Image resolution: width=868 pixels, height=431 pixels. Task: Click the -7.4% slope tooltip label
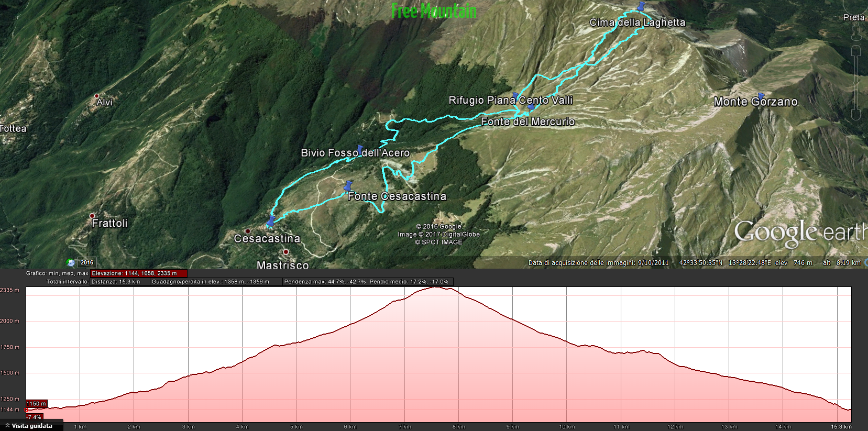[x=35, y=417]
